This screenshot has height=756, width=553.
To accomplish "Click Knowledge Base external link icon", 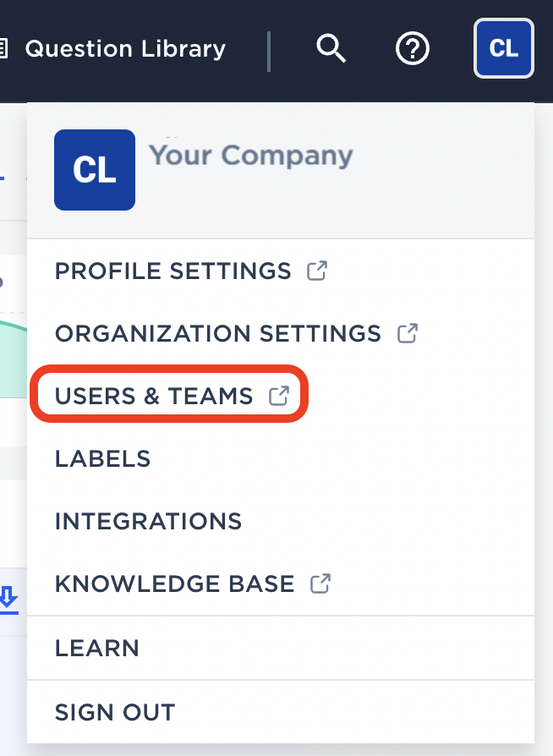I will tap(320, 583).
